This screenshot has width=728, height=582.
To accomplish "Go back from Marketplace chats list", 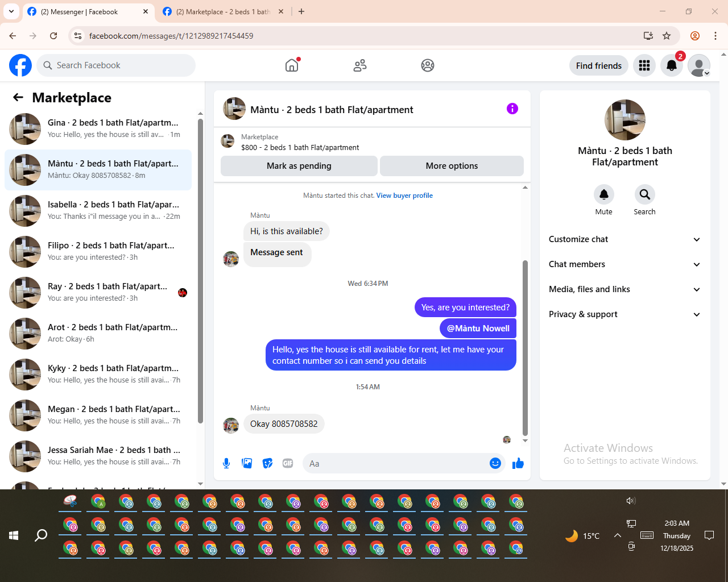I will click(x=18, y=97).
